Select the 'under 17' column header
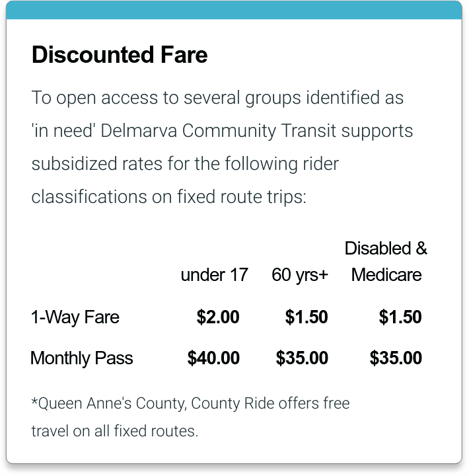This screenshot has width=469, height=476. pyautogui.click(x=214, y=275)
